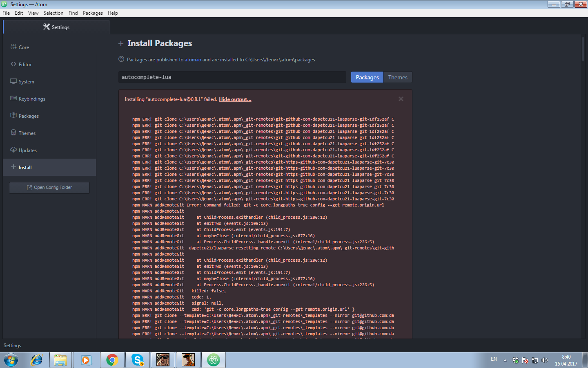
Task: Select the Settings tab
Action: pos(56,27)
